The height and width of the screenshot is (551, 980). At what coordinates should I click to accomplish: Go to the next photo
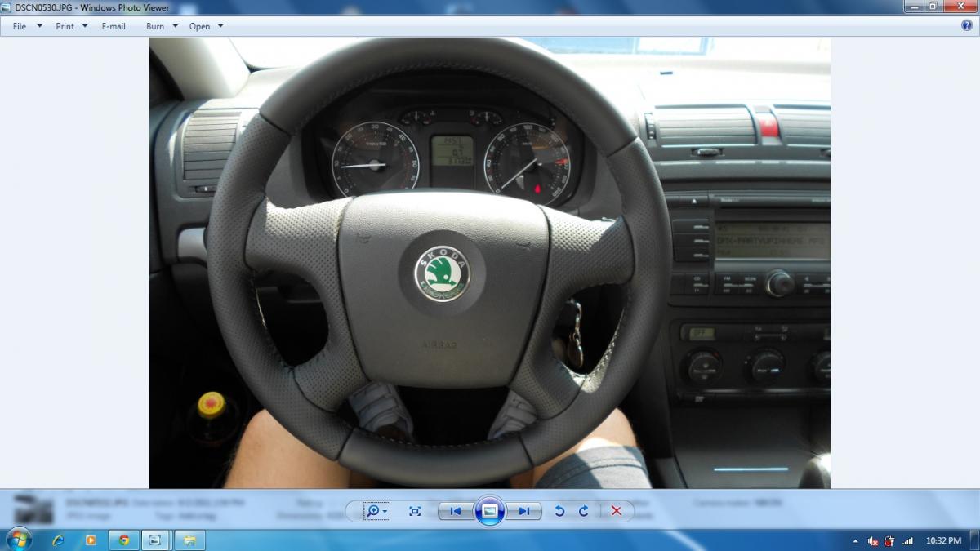click(x=523, y=511)
